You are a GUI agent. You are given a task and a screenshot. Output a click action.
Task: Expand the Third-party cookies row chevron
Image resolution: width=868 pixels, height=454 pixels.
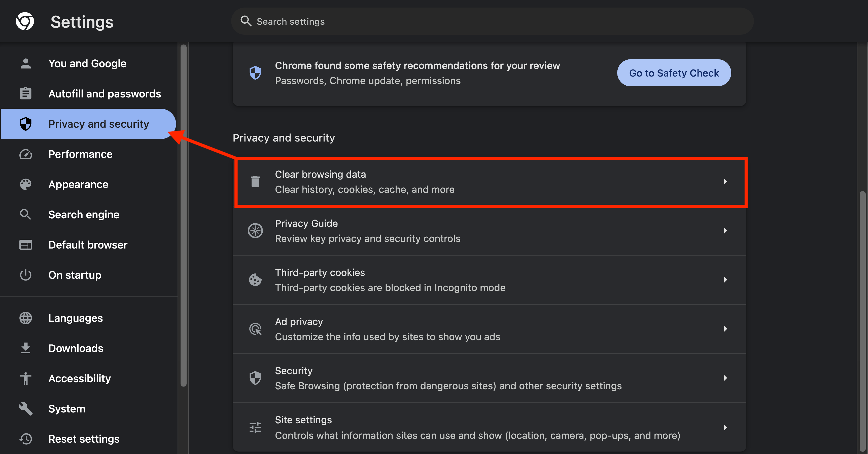(725, 280)
